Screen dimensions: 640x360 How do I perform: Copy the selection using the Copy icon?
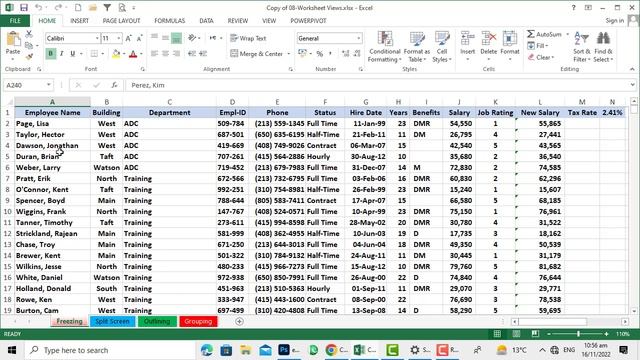[x=29, y=45]
